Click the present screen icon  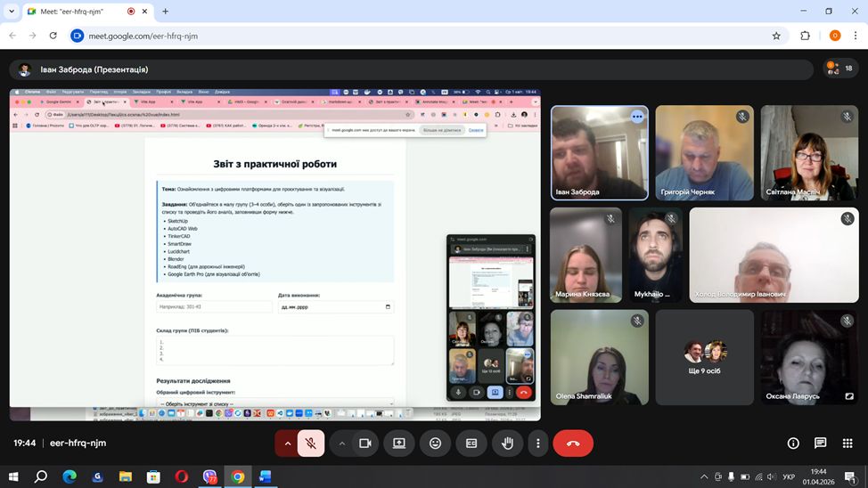coord(399,443)
